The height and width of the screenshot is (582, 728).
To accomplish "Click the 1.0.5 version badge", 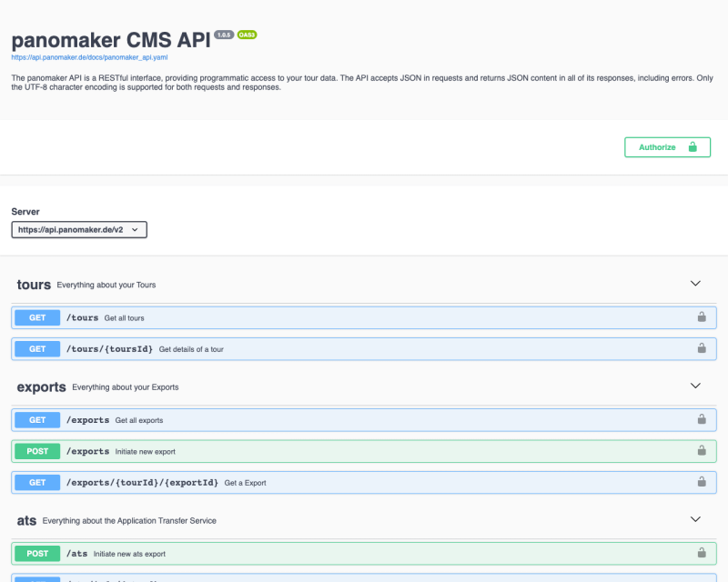I will [224, 35].
